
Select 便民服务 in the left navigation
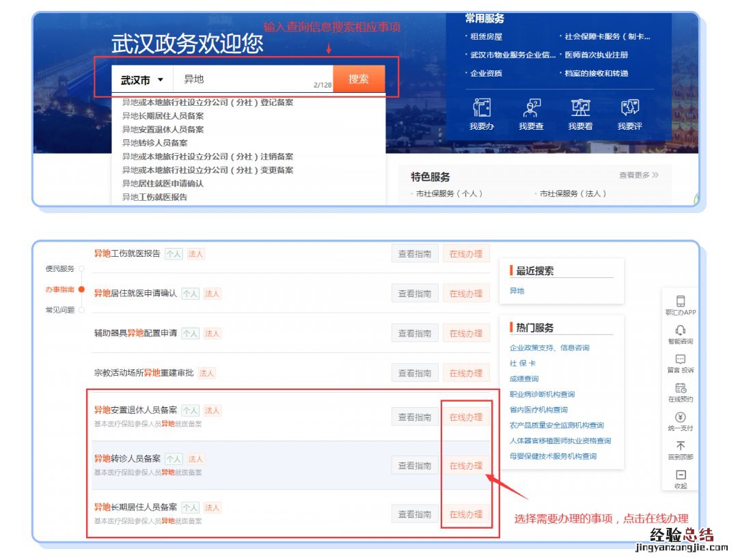click(x=60, y=268)
